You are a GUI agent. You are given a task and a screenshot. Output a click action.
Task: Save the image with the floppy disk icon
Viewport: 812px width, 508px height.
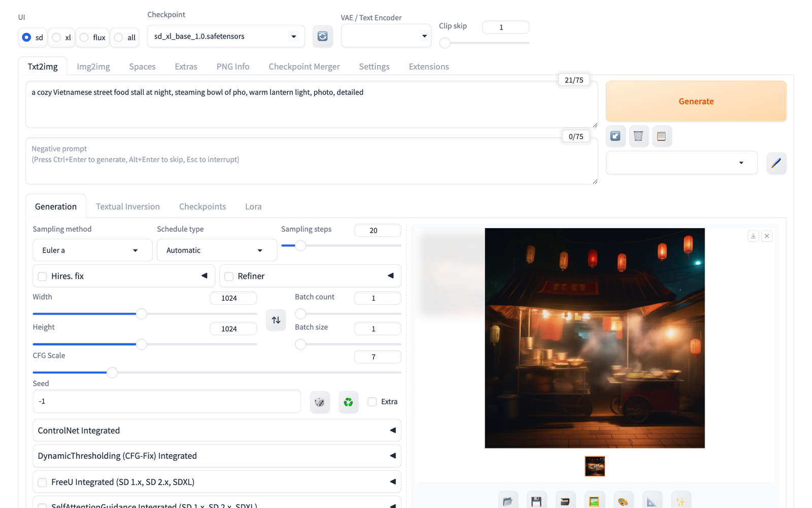coord(536,501)
